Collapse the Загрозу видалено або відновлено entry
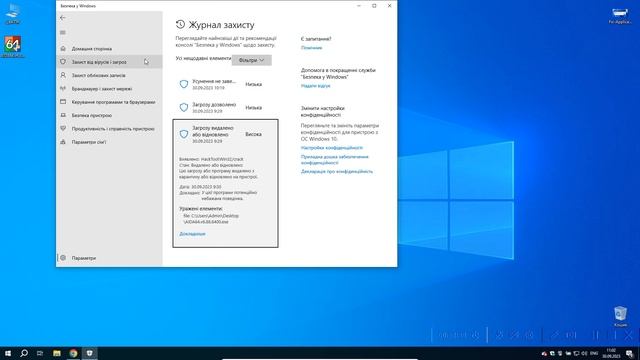The image size is (640, 360). [x=225, y=134]
